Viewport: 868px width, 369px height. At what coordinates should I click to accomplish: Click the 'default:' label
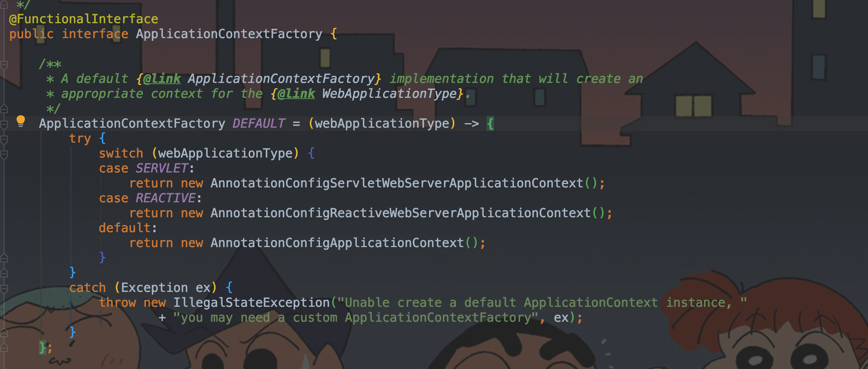tap(128, 228)
